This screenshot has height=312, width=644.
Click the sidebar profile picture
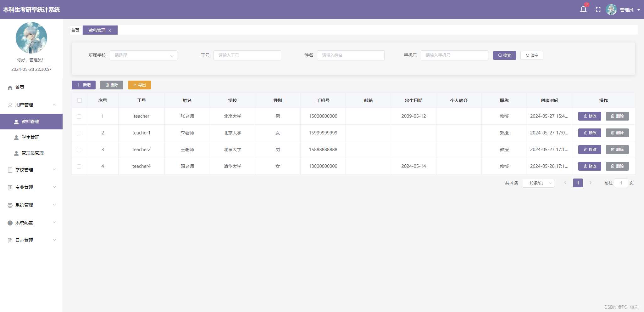(x=31, y=38)
